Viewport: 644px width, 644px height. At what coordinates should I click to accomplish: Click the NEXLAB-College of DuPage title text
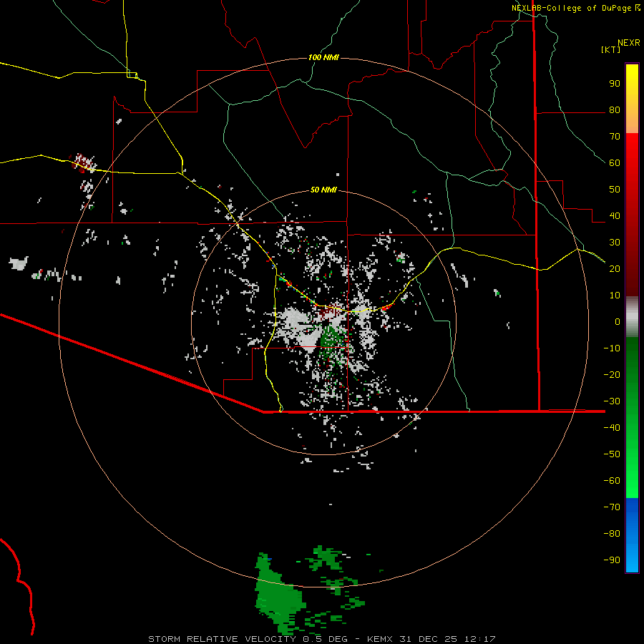(x=572, y=8)
